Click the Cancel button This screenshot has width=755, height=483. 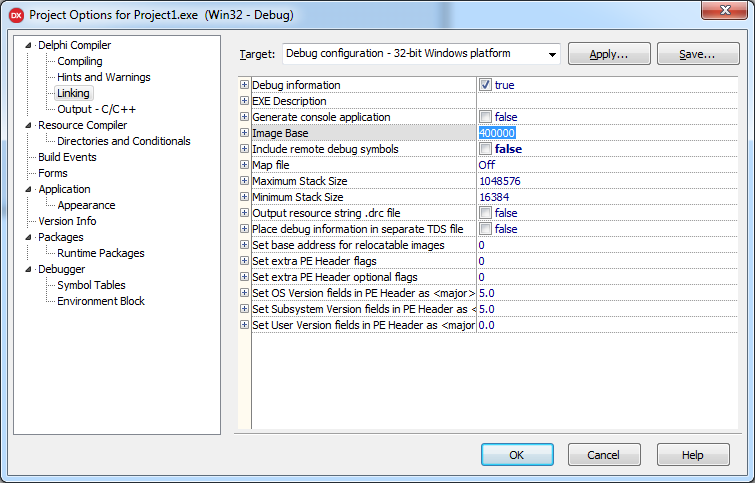coord(604,455)
